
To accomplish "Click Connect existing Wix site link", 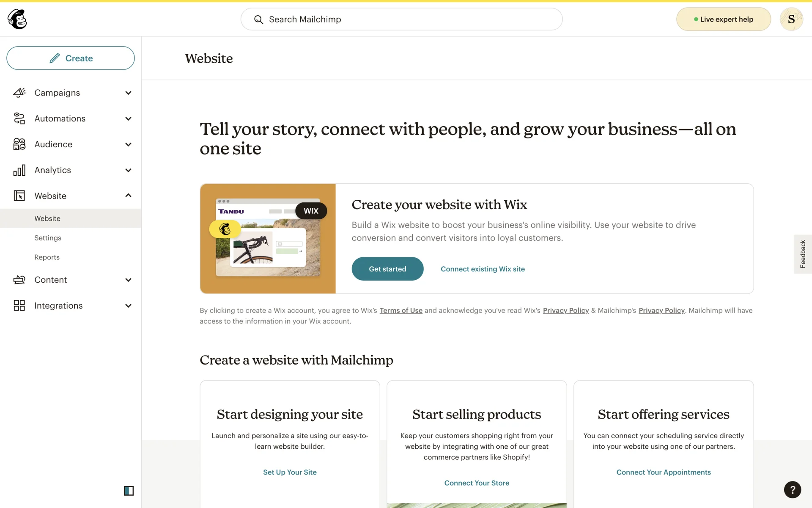I will pos(483,269).
